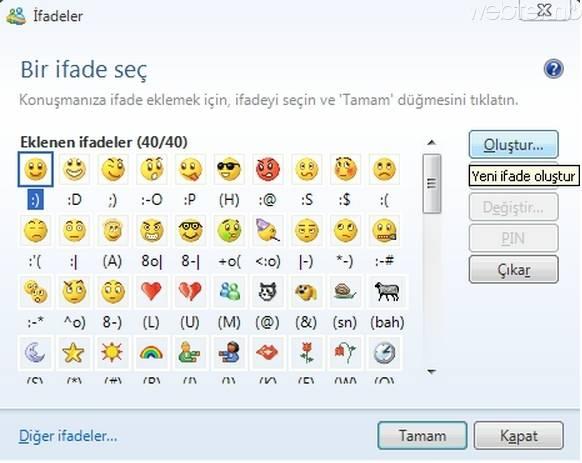Open the help question mark icon
The image size is (582, 463).
(x=553, y=69)
